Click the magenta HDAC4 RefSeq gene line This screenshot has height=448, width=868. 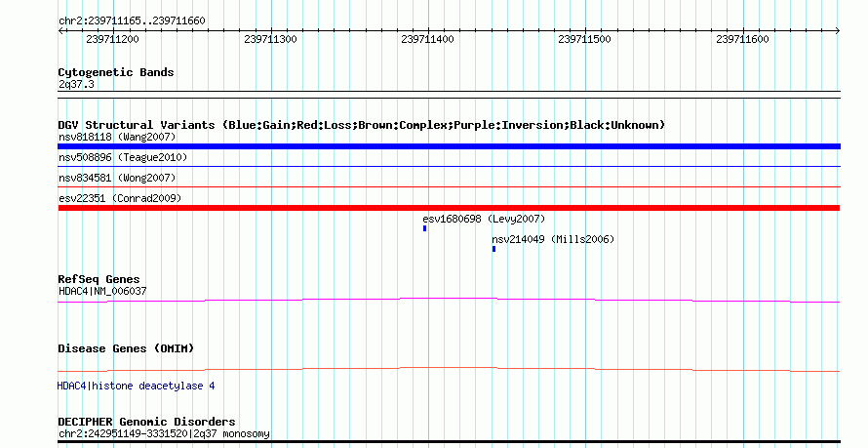[x=449, y=301]
